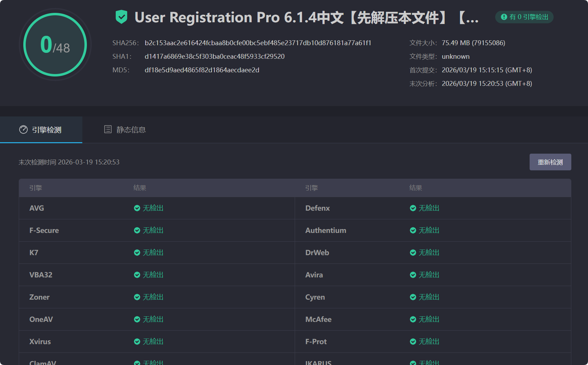The width and height of the screenshot is (588, 365).
Task: Click the Zoner engine name
Action: pyautogui.click(x=39, y=297)
